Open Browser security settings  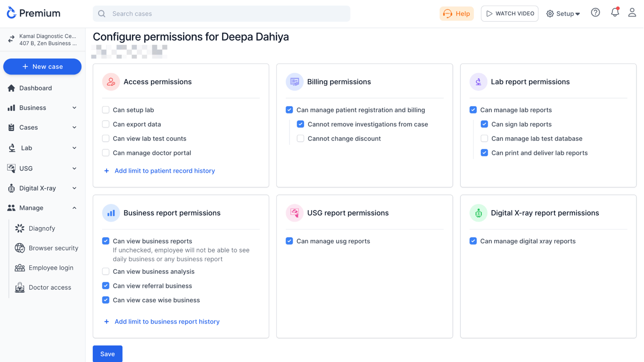pos(53,248)
